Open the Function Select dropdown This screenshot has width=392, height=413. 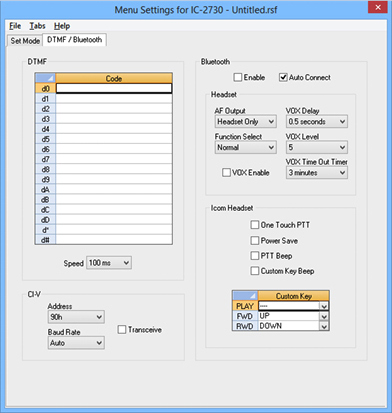pyautogui.click(x=246, y=147)
